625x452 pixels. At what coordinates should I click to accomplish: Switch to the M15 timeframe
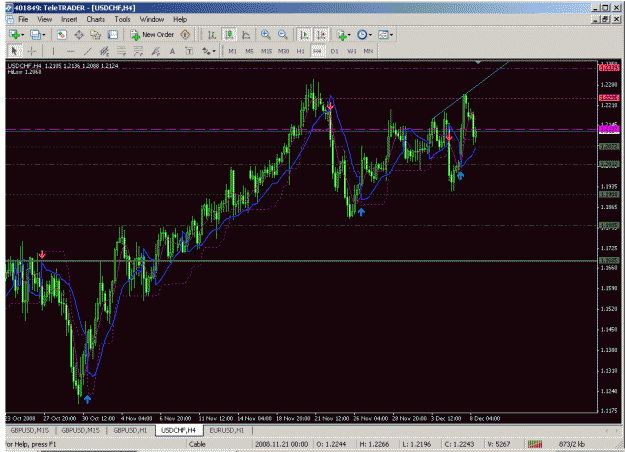point(267,51)
